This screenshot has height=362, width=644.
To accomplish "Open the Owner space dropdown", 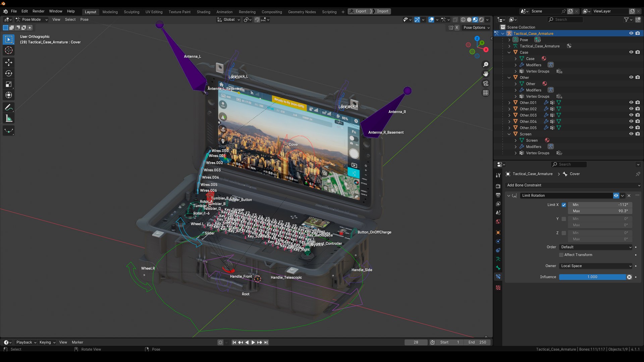I will point(596,266).
